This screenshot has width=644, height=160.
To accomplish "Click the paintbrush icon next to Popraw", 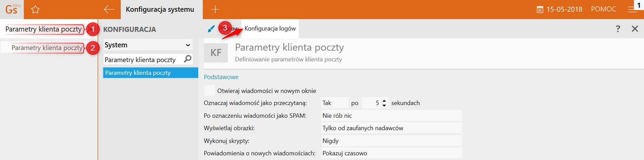I will (211, 29).
